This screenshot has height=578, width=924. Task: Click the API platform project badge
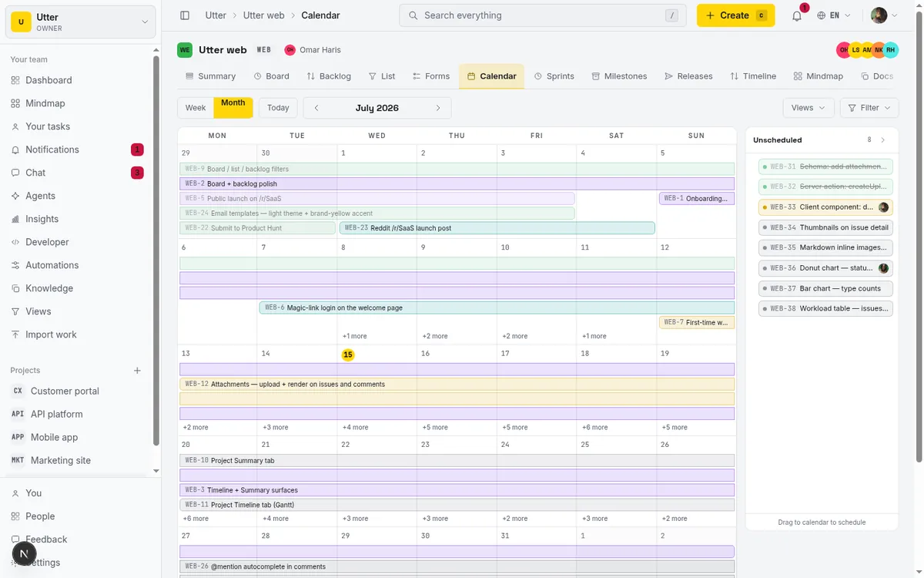(x=18, y=414)
